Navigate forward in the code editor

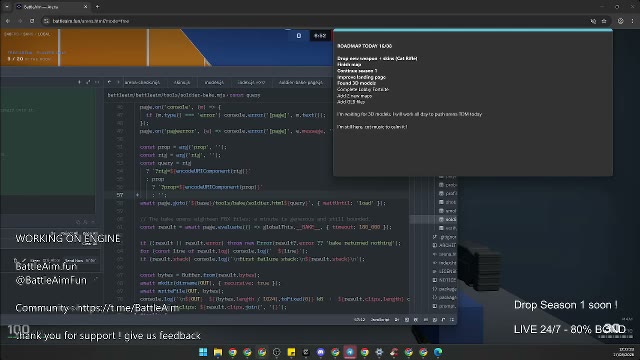click(x=118, y=82)
